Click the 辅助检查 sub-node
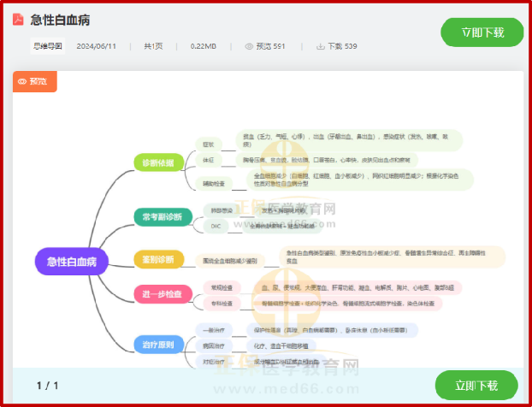This screenshot has width=532, height=407. point(215,183)
